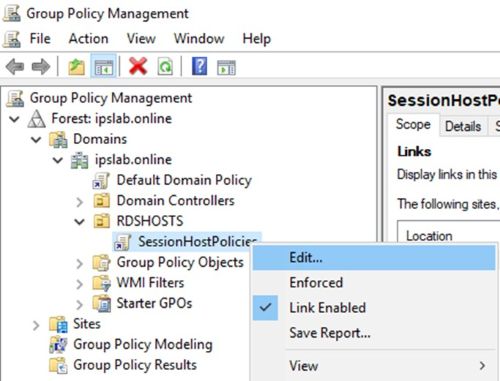Click the Sites folder icon
Image resolution: width=500 pixels, height=381 pixels.
click(58, 324)
